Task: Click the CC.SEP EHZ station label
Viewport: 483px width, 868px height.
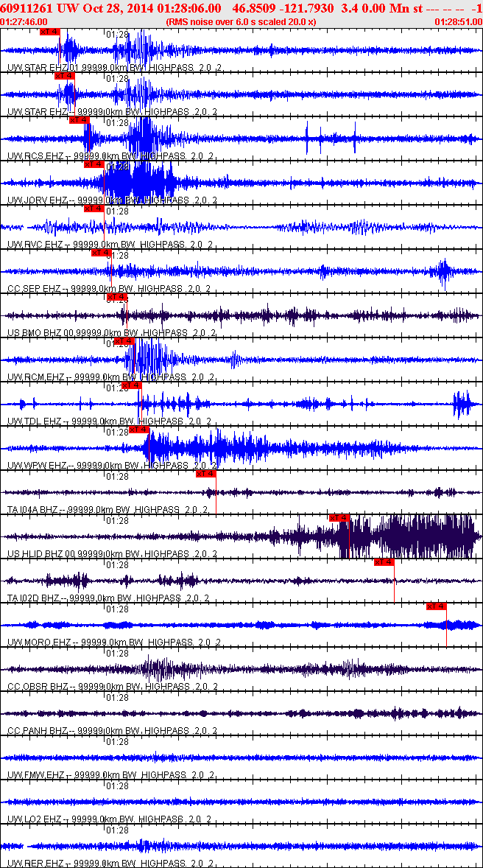Action: pos(37,289)
